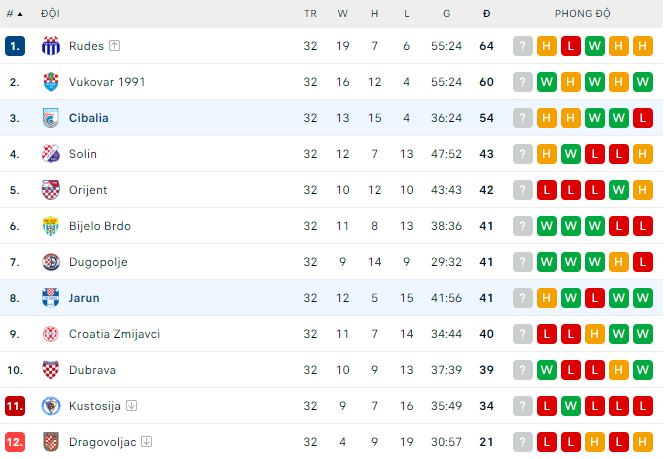Click the Solin club crest icon
664x459 pixels.
(x=51, y=154)
